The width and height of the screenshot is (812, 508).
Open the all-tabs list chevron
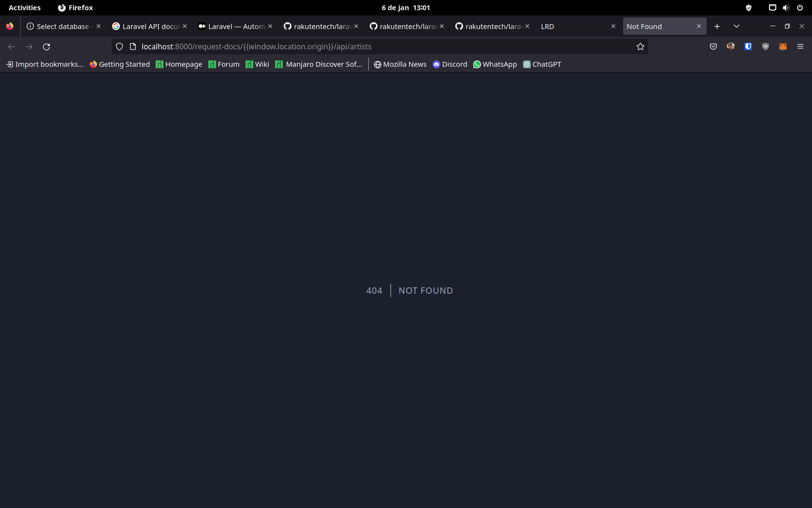pyautogui.click(x=736, y=26)
